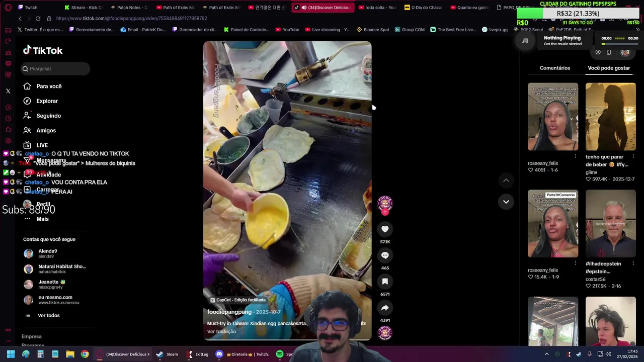The image size is (644, 362).
Task: Open options for the costaz56 video card
Action: (x=633, y=263)
